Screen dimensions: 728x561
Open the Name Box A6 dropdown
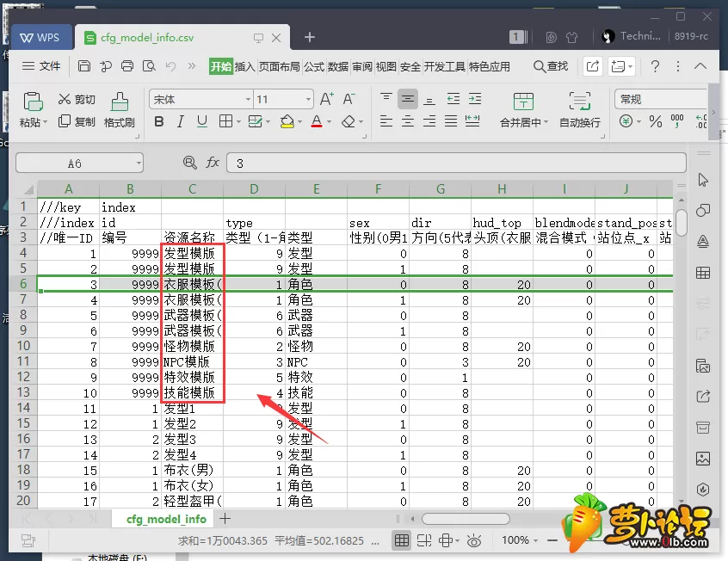pyautogui.click(x=139, y=163)
